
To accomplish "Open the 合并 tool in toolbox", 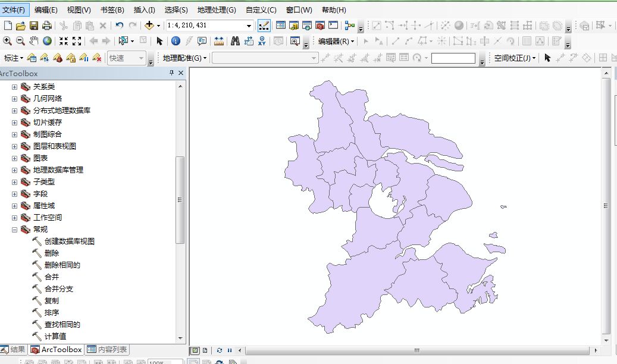I will (x=52, y=277).
